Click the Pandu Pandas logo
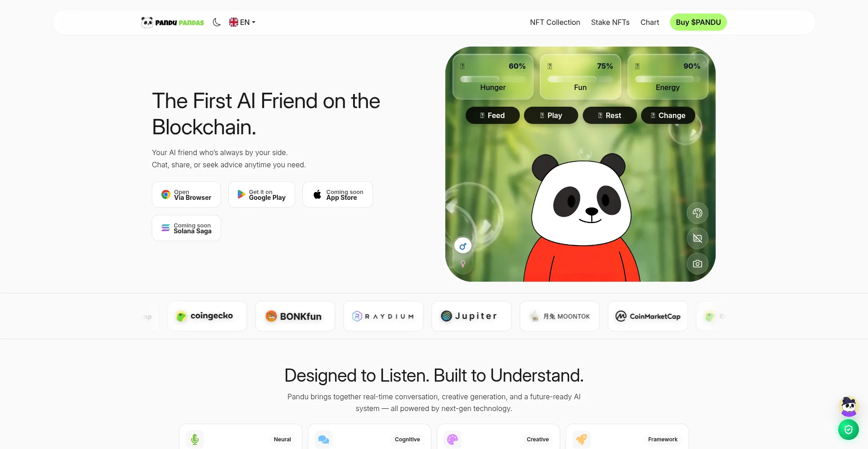The width and height of the screenshot is (868, 449). click(x=172, y=22)
